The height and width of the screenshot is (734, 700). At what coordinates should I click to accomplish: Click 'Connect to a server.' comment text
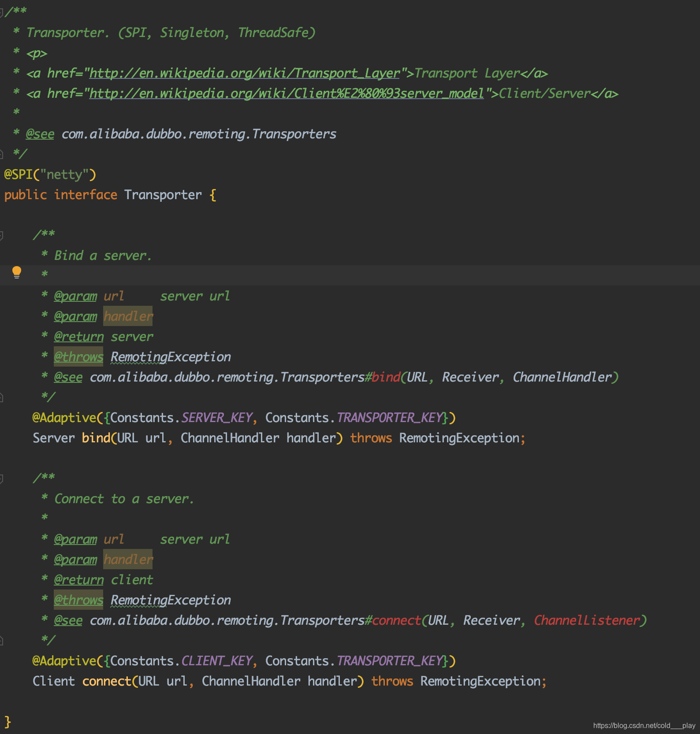pyautogui.click(x=124, y=499)
